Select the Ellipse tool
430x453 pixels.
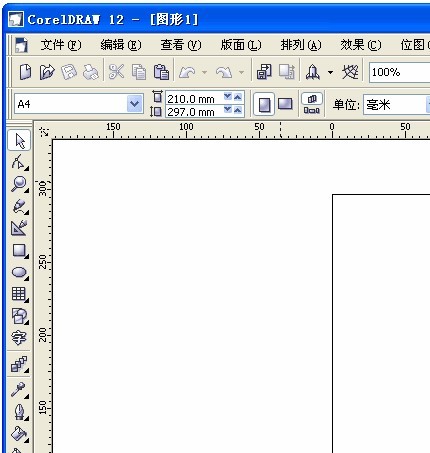click(x=19, y=272)
